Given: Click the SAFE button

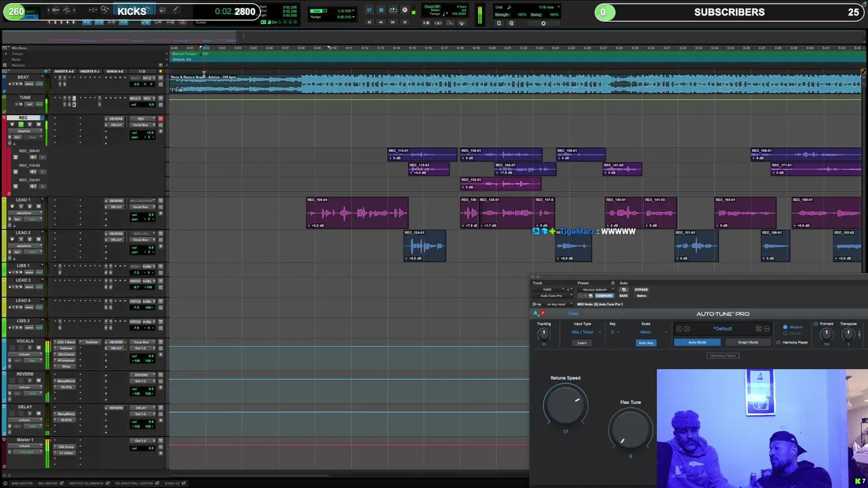Looking at the screenshot, I should click(623, 296).
